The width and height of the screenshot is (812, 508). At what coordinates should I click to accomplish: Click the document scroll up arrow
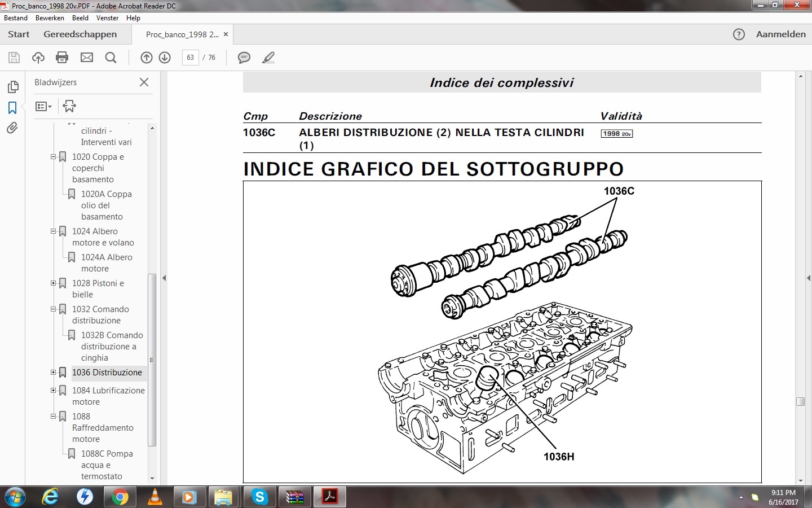coord(800,76)
